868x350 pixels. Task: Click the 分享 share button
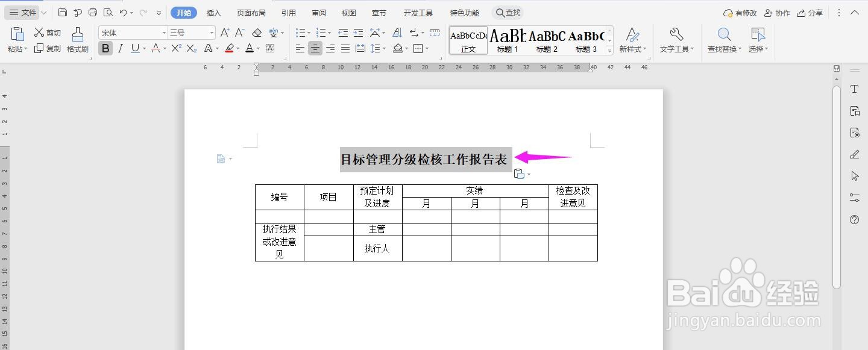pyautogui.click(x=810, y=12)
